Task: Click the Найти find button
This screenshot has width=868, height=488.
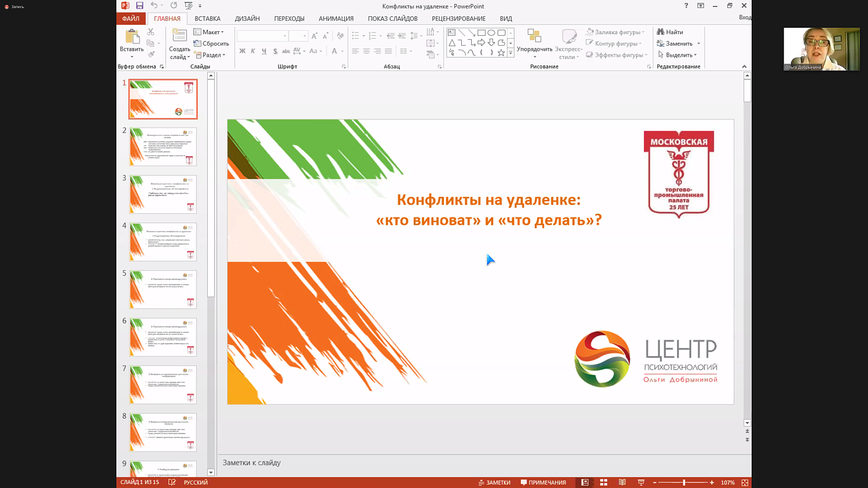Action: [670, 32]
